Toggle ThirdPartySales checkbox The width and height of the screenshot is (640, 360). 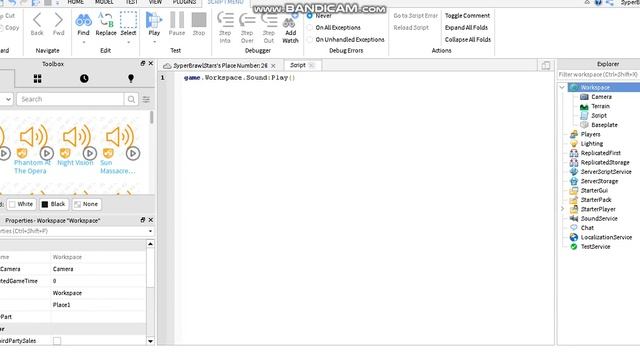click(x=57, y=341)
